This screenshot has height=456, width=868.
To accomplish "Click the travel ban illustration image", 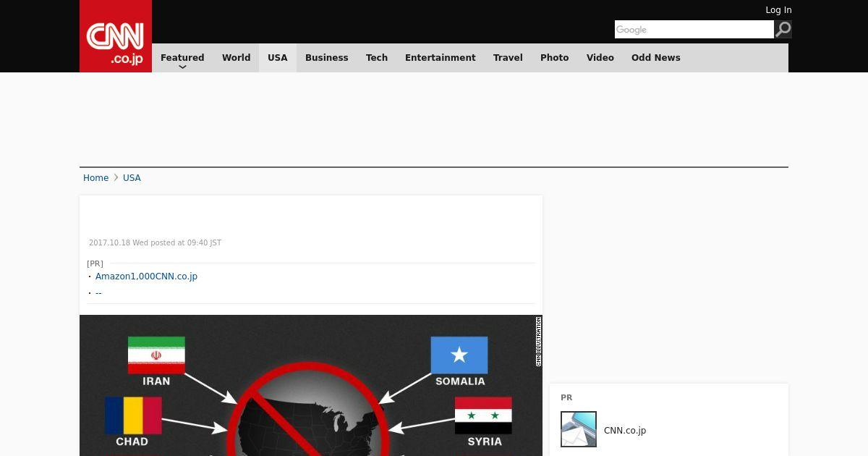I will pyautogui.click(x=311, y=385).
